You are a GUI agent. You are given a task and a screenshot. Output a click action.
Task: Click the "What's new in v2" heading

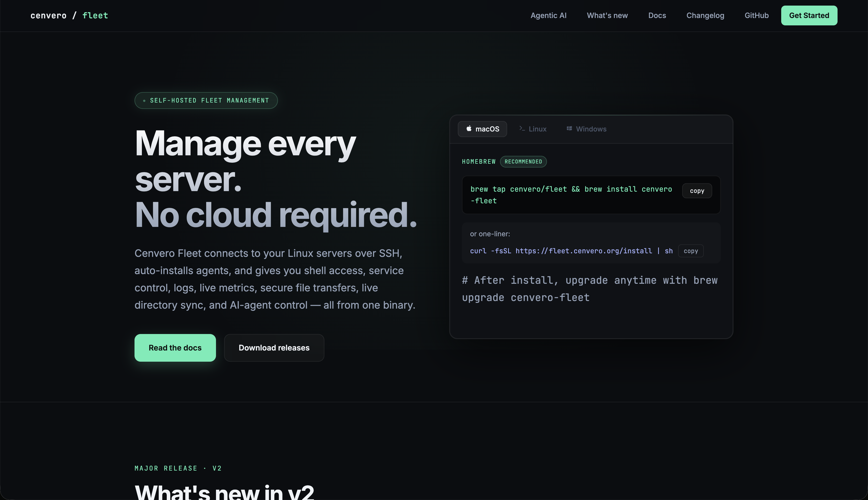224,492
